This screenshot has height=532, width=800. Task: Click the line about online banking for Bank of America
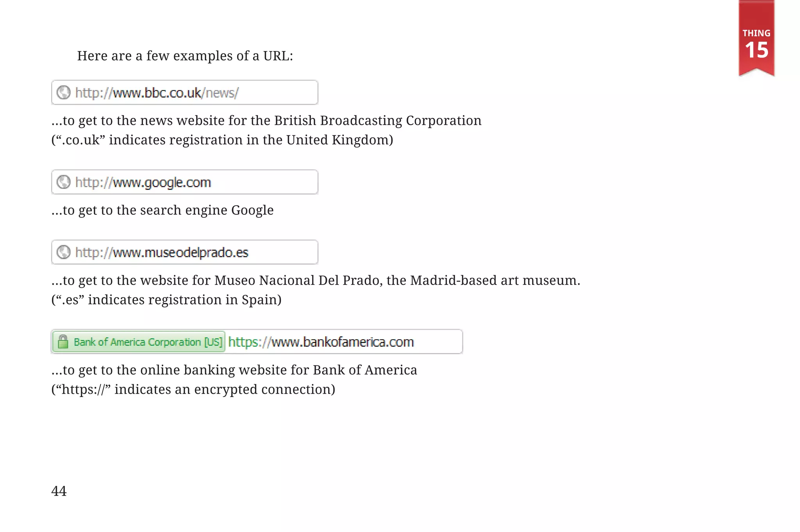(234, 370)
